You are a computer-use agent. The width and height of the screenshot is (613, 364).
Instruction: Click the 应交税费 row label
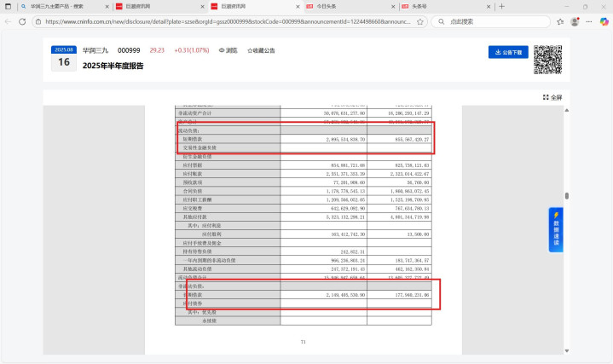tap(193, 208)
